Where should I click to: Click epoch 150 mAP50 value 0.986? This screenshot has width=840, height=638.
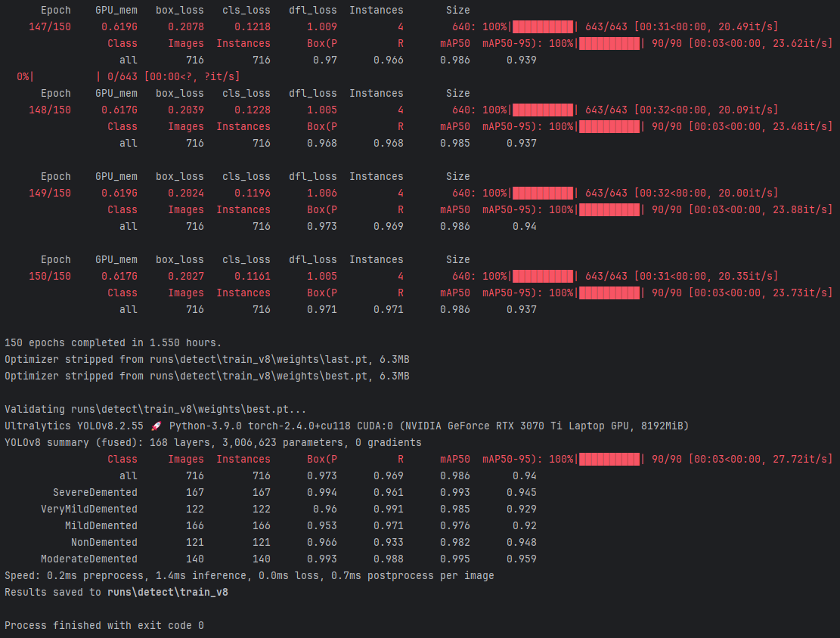click(455, 309)
